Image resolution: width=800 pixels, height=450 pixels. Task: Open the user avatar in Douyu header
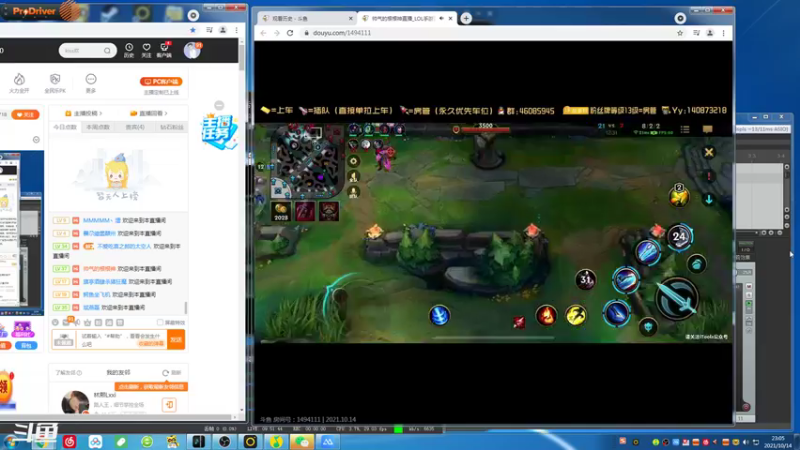(192, 50)
